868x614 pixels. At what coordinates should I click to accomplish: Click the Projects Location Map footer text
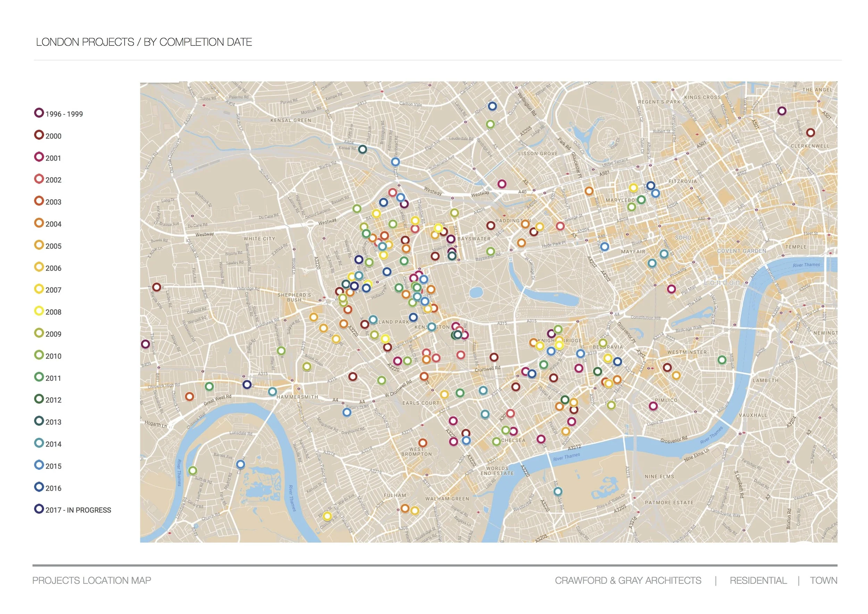(x=92, y=581)
